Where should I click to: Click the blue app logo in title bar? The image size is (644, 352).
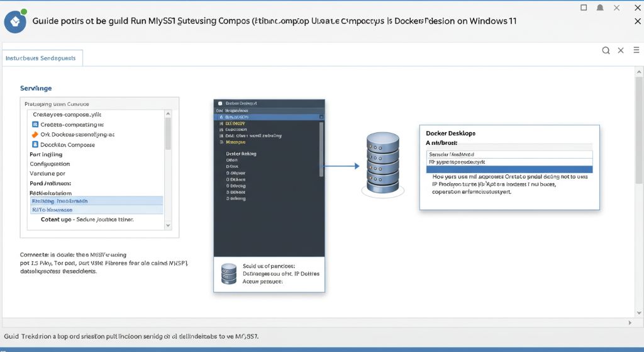15,21
